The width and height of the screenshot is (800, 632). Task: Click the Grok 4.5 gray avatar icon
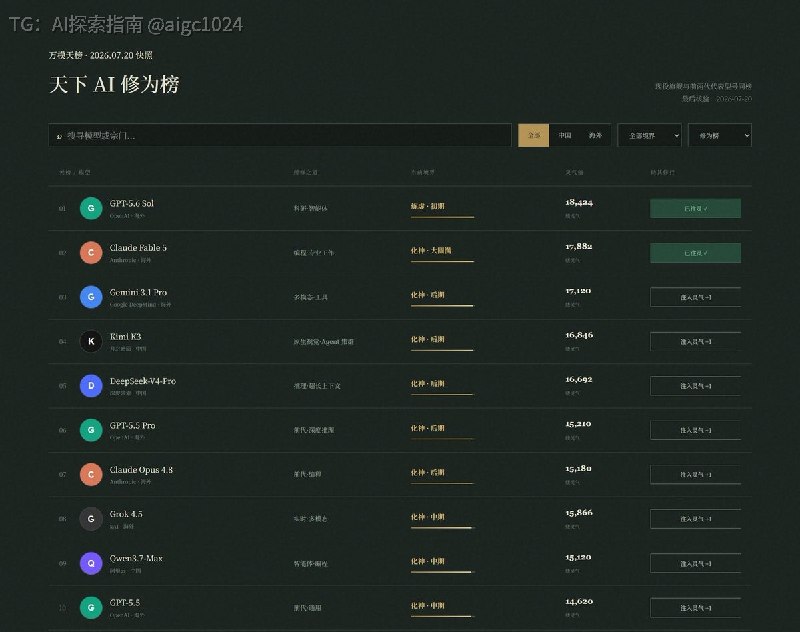pyautogui.click(x=91, y=519)
